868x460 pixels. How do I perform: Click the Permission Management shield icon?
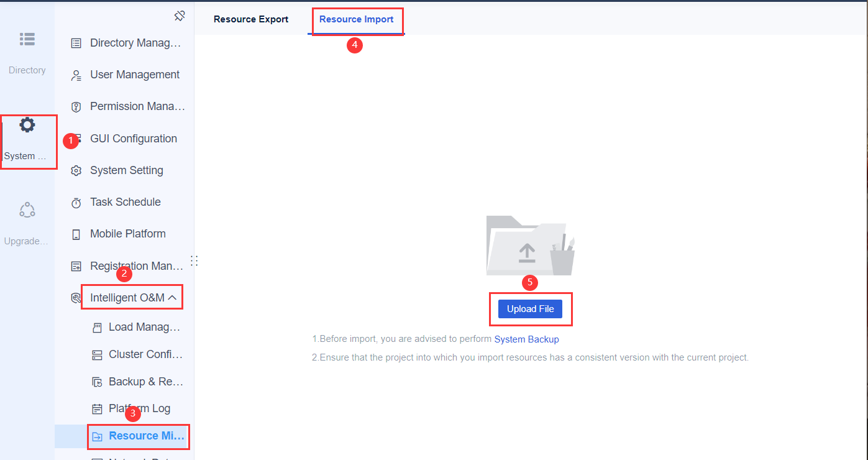[x=76, y=107]
